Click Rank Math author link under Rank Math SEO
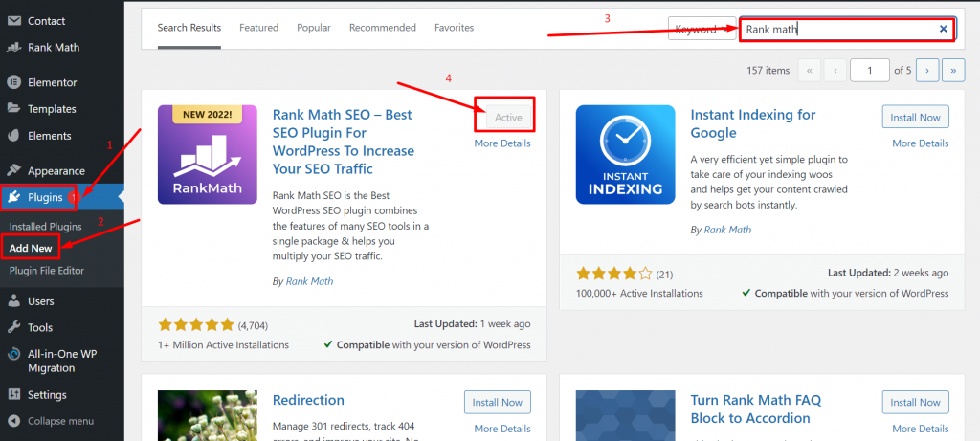Image resolution: width=980 pixels, height=441 pixels. 309,281
